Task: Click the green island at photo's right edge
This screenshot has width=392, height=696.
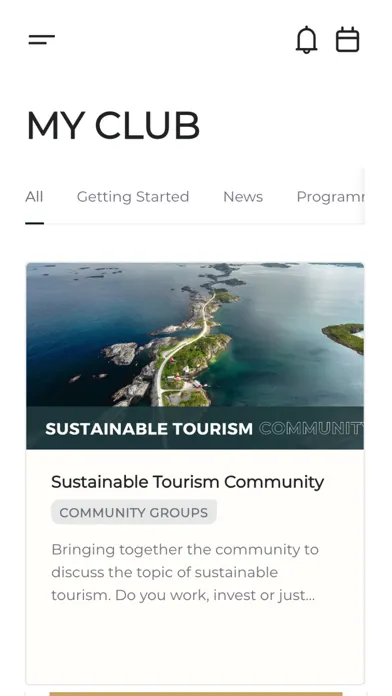Action: pyautogui.click(x=343, y=338)
